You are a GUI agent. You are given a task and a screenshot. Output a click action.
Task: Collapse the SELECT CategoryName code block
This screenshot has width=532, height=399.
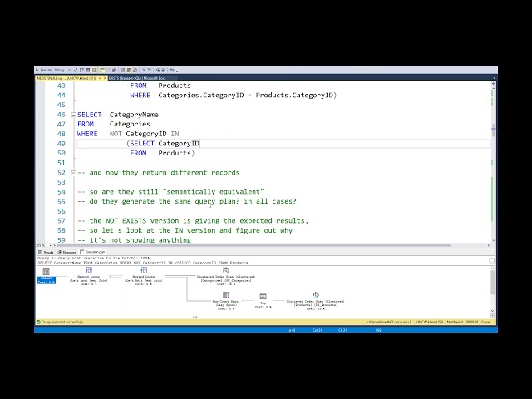pyautogui.click(x=74, y=114)
